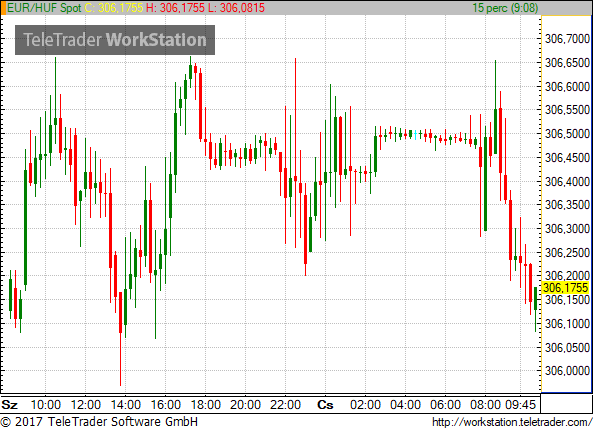Select the Cs day marker on time axis
The width and height of the screenshot is (593, 431).
[325, 405]
